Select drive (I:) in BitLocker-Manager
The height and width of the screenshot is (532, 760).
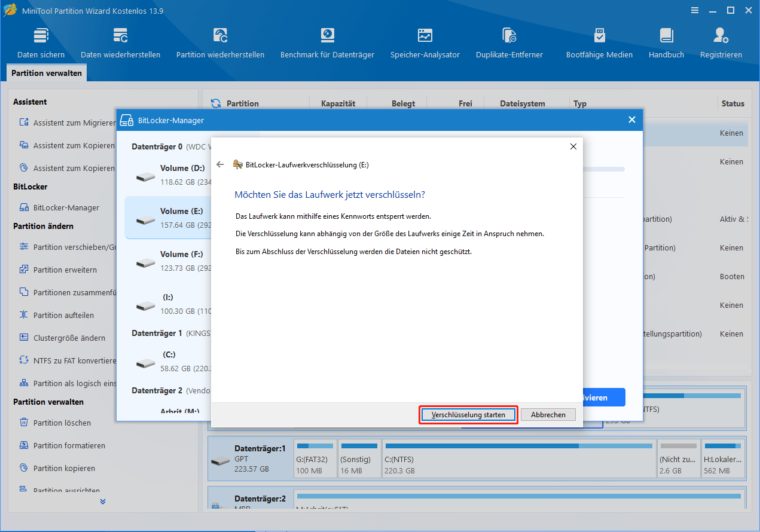pos(167,304)
